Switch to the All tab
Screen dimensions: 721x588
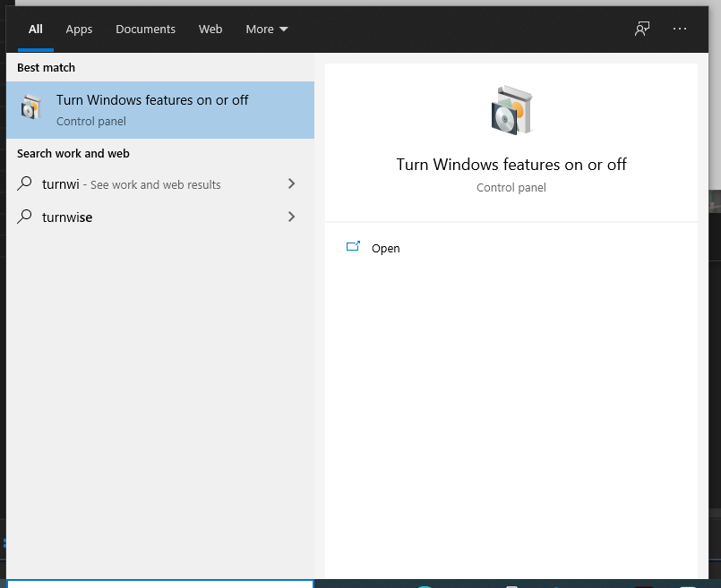(36, 29)
